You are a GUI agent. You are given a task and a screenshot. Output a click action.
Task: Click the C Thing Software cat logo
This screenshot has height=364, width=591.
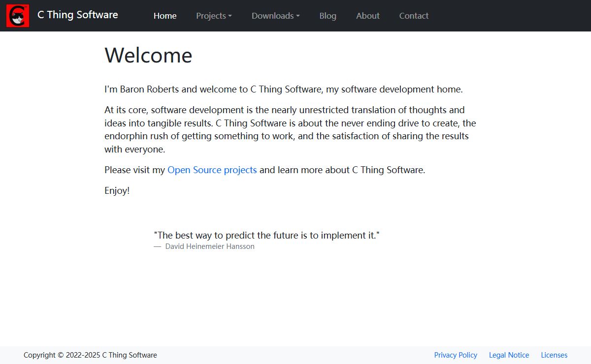click(18, 16)
